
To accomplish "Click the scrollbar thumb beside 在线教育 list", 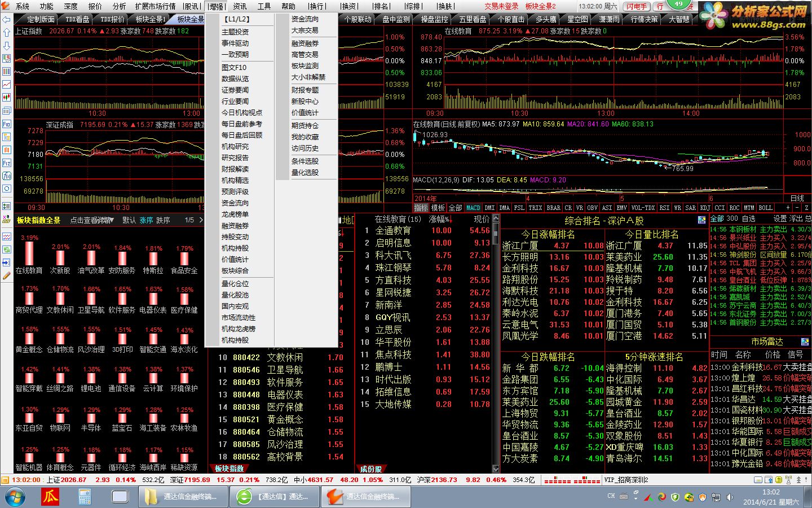I will pyautogui.click(x=496, y=233).
